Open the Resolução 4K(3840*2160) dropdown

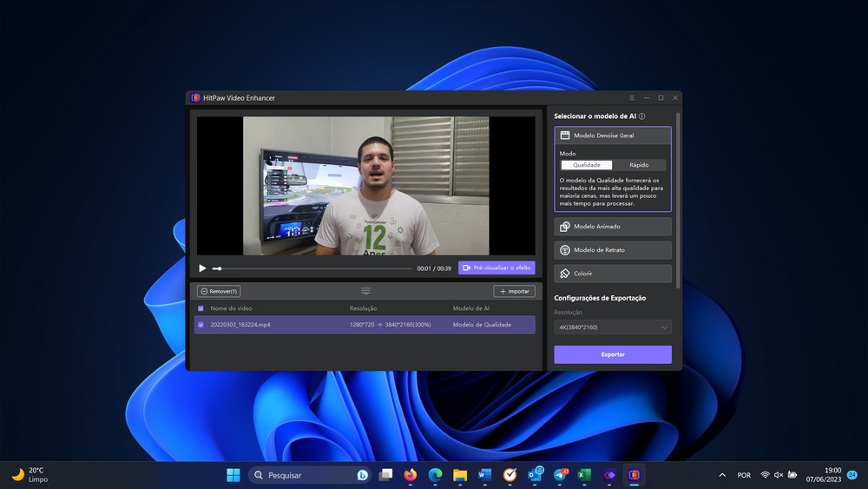pyautogui.click(x=612, y=327)
